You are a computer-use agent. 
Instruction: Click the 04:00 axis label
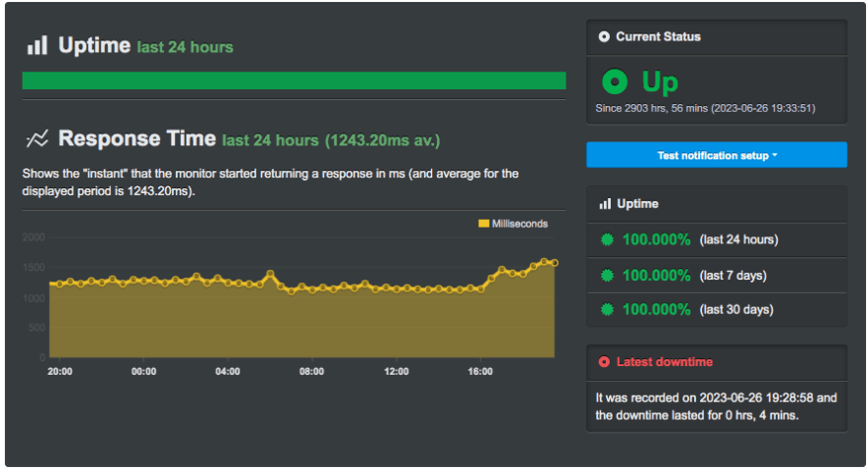click(x=228, y=372)
